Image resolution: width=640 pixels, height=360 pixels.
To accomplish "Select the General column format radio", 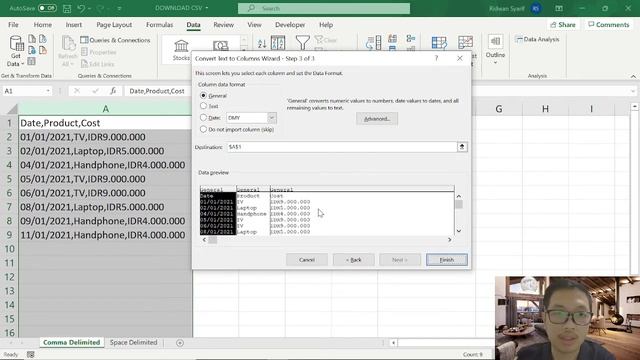I will tap(203, 96).
